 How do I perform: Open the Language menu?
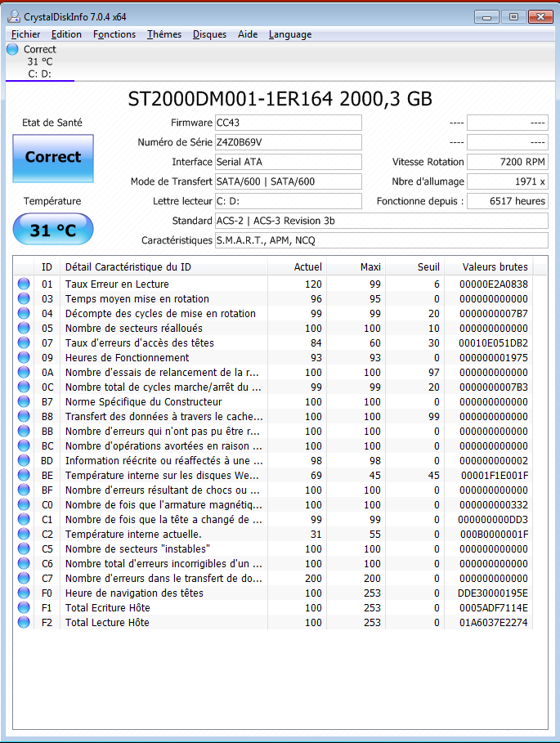[290, 34]
